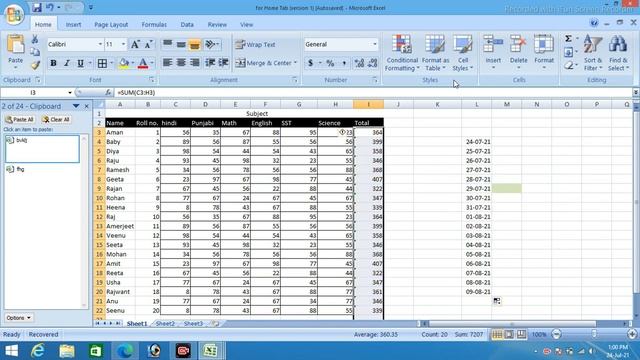Viewport: 640px width, 360px height.
Task: Click Merge & Center
Action: click(266, 63)
